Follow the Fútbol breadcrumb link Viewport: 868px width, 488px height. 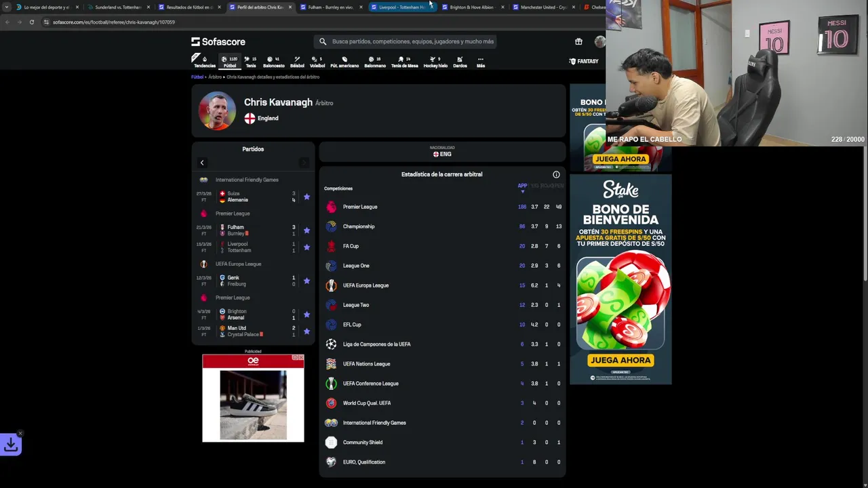pos(197,77)
